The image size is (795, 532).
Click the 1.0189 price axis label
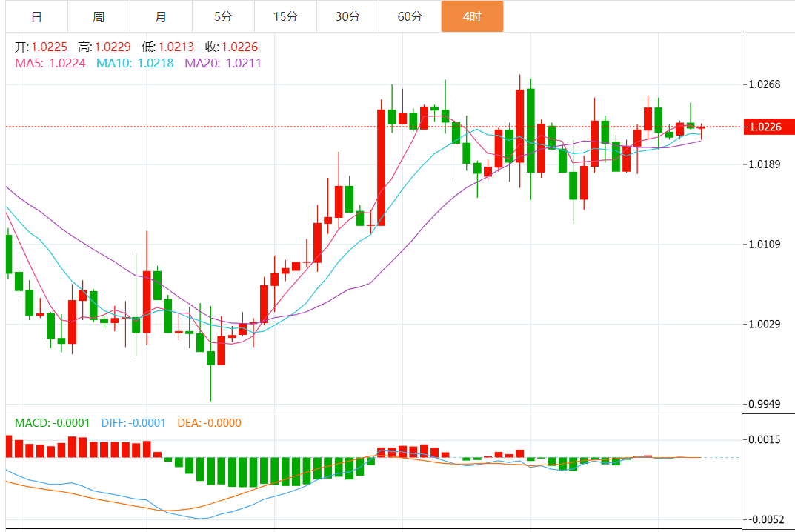coord(765,164)
